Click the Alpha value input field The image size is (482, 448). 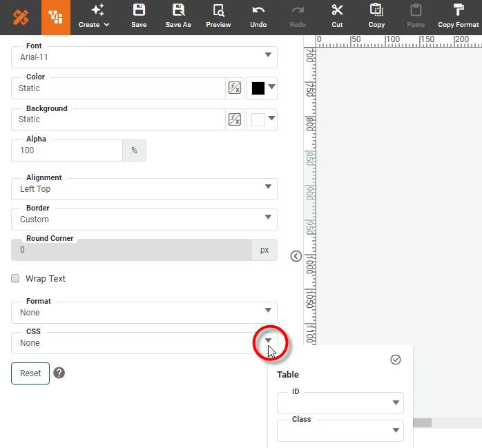click(x=67, y=150)
